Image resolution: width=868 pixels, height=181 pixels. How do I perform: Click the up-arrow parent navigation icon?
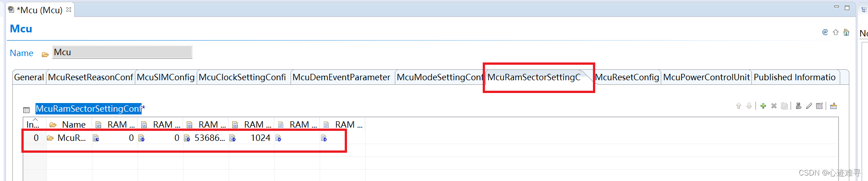pos(836,32)
